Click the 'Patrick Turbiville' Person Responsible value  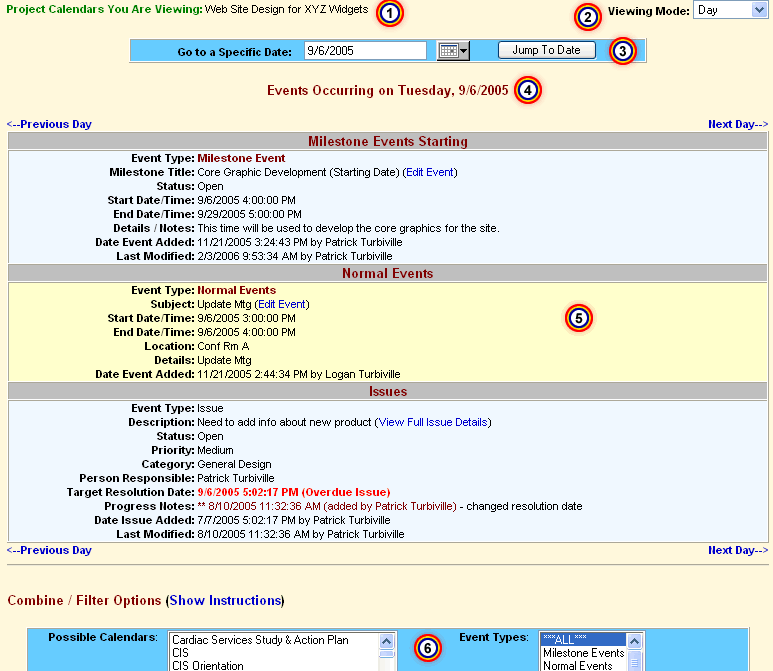coord(236,478)
